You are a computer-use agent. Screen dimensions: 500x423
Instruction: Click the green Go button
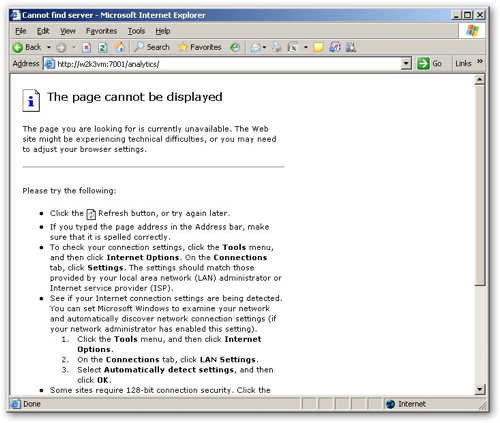pos(429,63)
